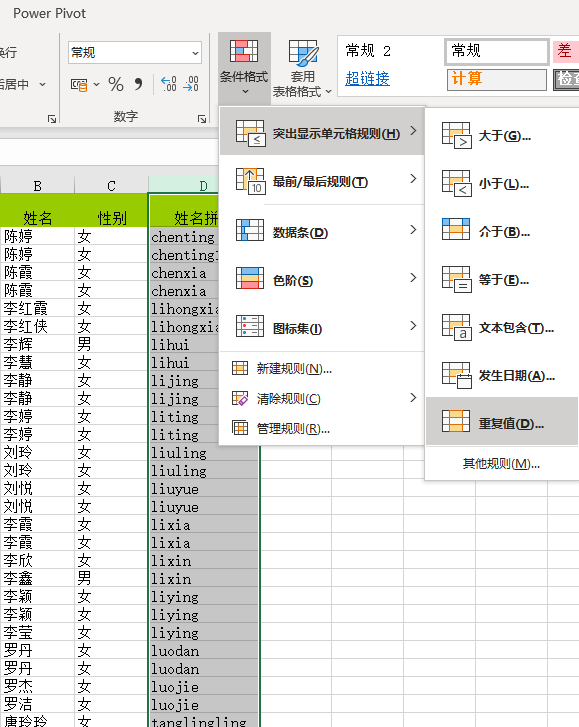Select the 性别 header cell
The image size is (579, 727).
(x=111, y=211)
